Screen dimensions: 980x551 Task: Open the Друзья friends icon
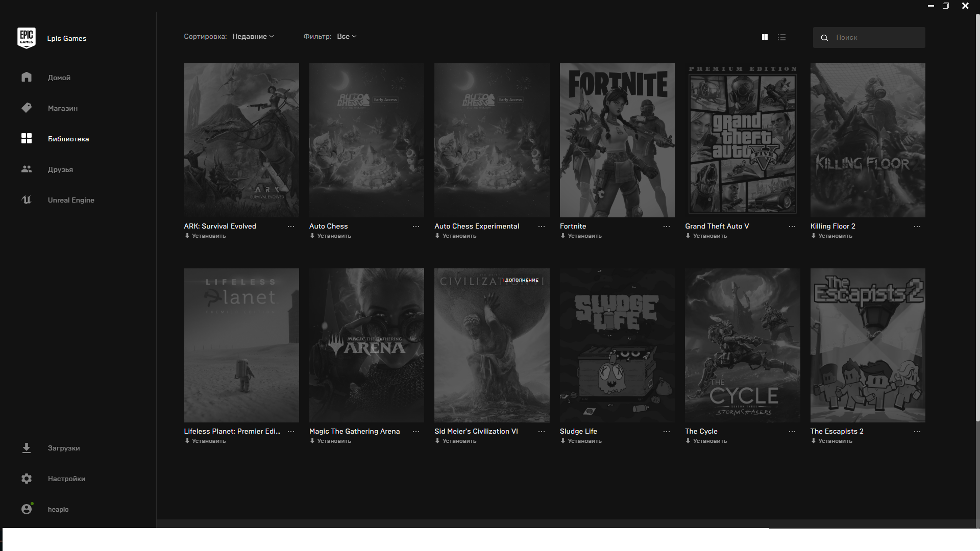(27, 169)
